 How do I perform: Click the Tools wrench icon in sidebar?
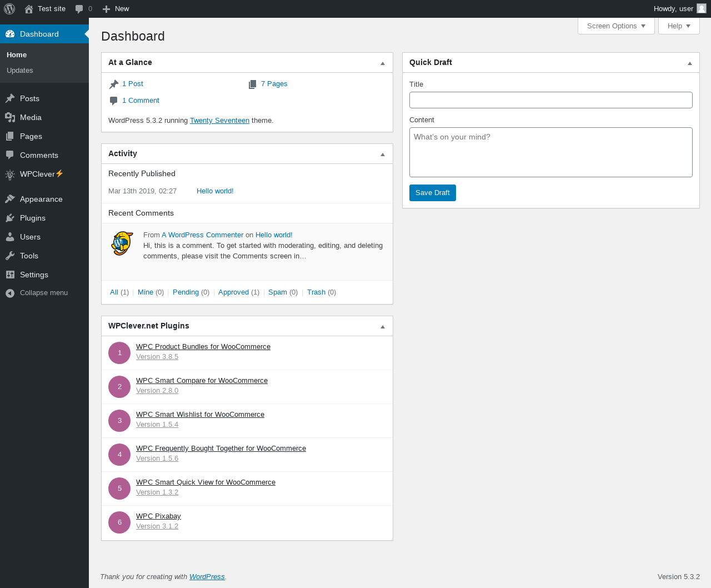point(10,256)
